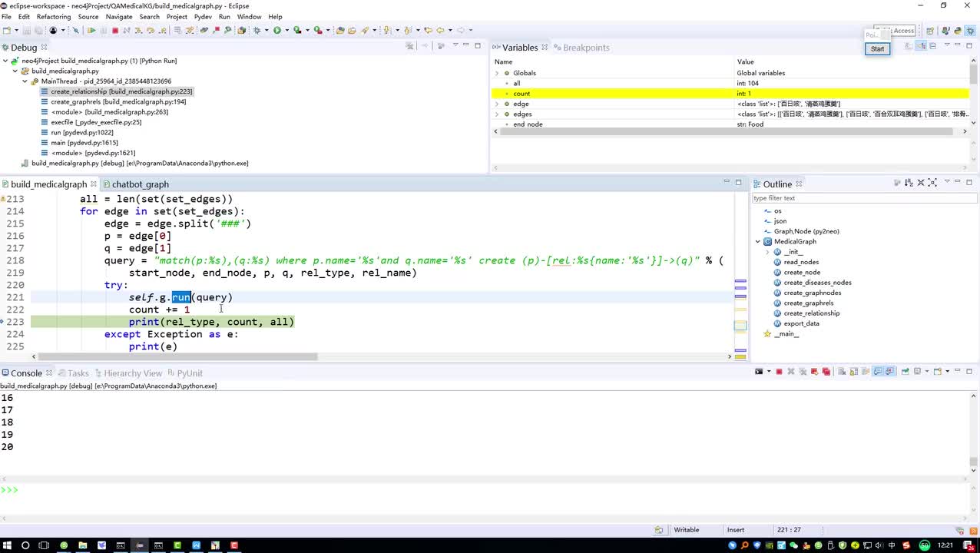Click the green Run button in toolbar
This screenshot has width=980, height=553.
276,31
